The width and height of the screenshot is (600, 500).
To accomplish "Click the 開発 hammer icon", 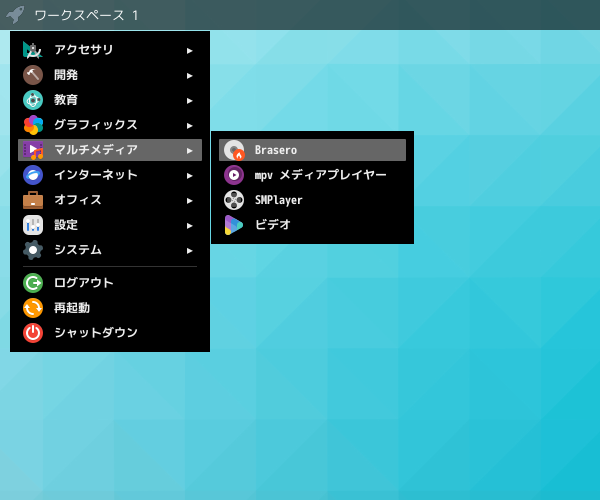I will [x=33, y=75].
